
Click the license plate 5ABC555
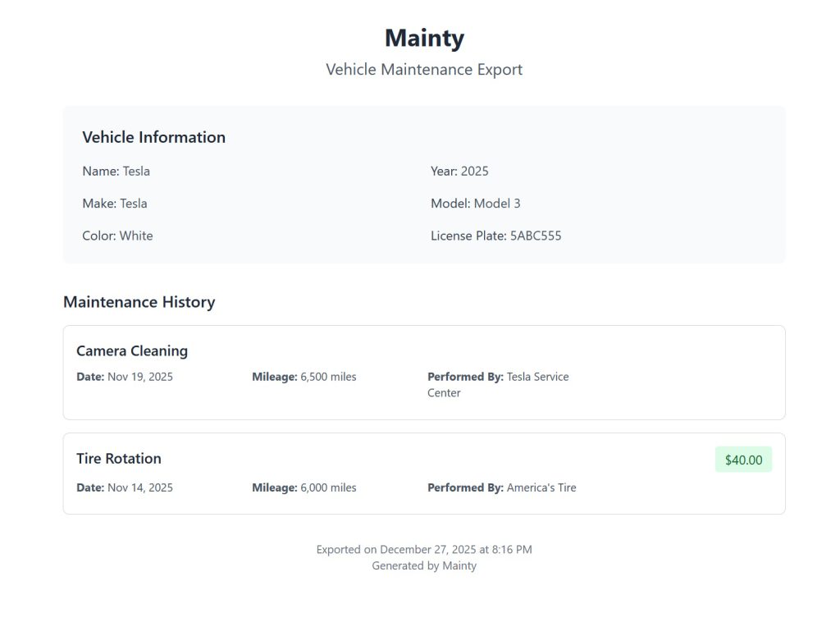coord(495,236)
